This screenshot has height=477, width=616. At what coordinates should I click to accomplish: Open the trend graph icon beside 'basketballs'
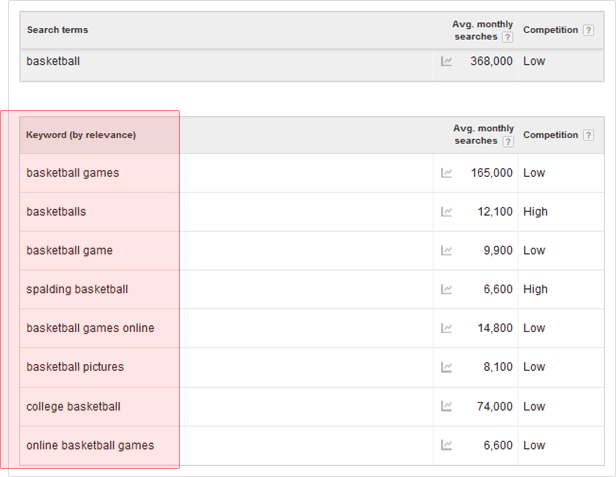(446, 212)
